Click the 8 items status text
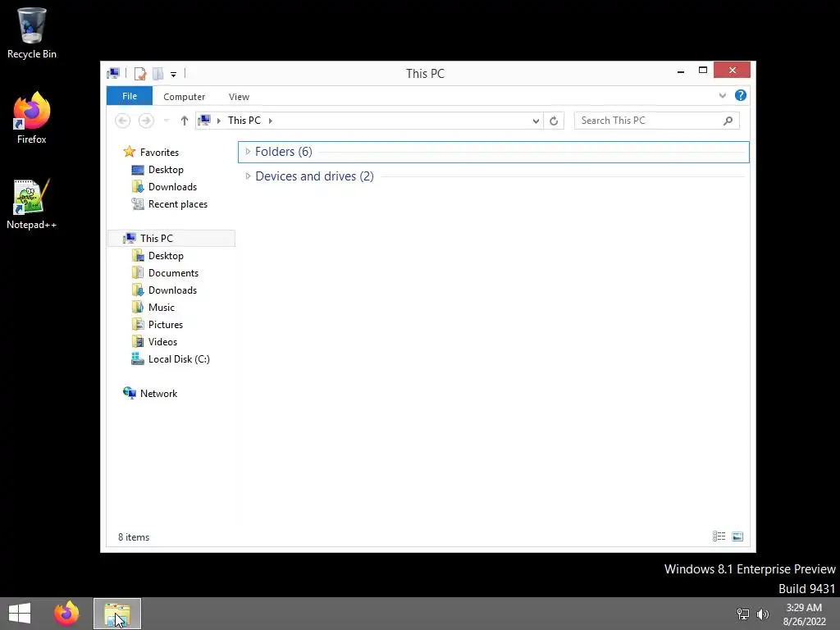 134,537
